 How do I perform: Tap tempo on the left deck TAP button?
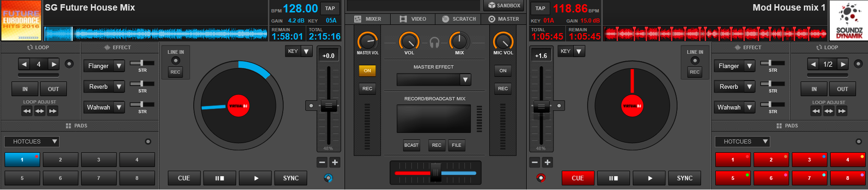click(x=330, y=8)
